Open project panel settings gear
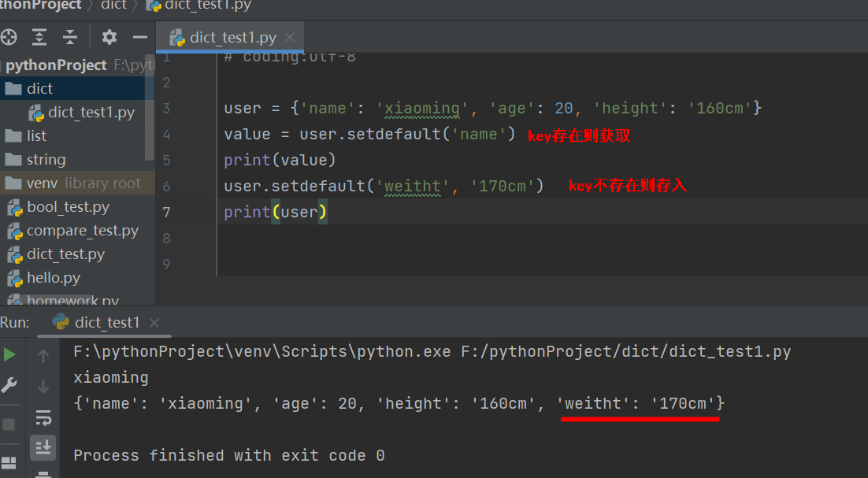Screen dimensions: 868x478 109,37
